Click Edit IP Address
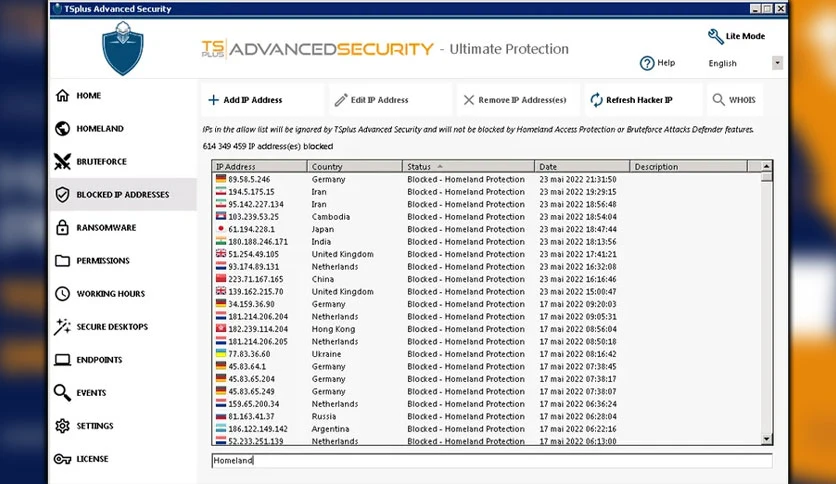Viewport: 836px width, 484px height. 390,100
